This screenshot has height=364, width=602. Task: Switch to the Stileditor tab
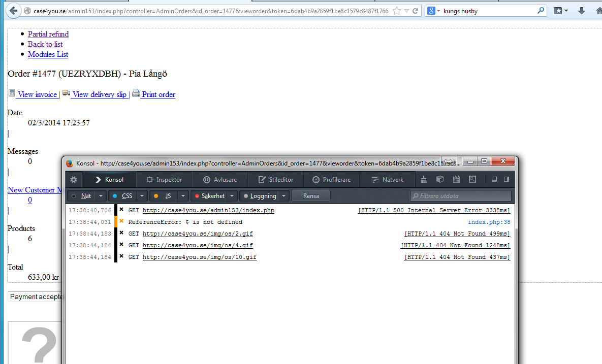coord(276,180)
